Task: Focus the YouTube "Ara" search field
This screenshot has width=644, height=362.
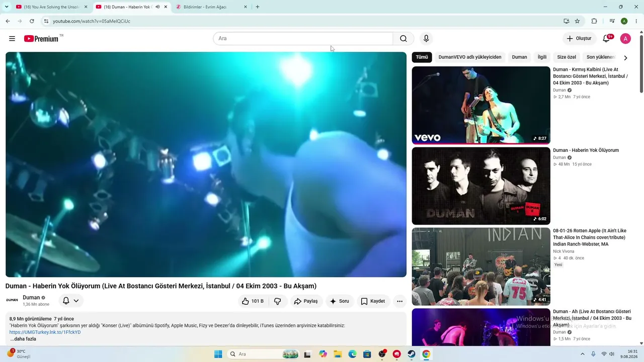Action: pyautogui.click(x=303, y=39)
